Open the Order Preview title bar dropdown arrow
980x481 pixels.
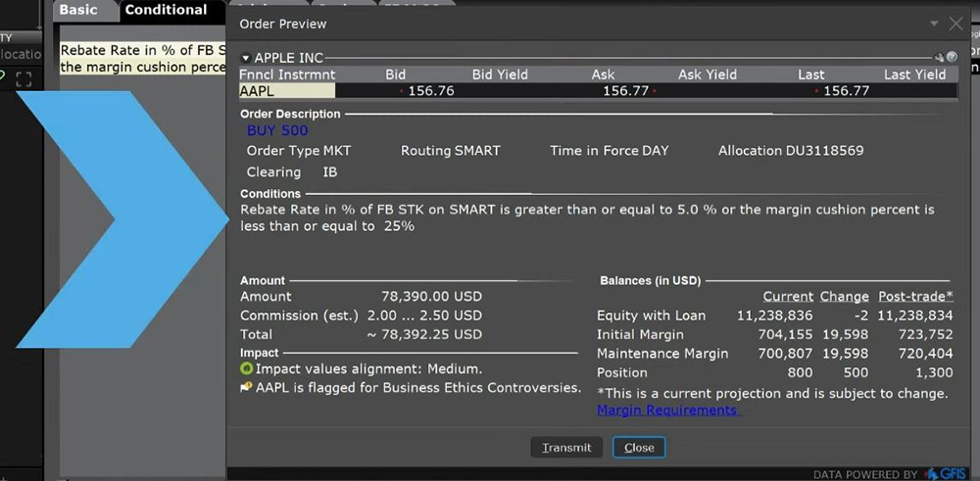(x=935, y=24)
